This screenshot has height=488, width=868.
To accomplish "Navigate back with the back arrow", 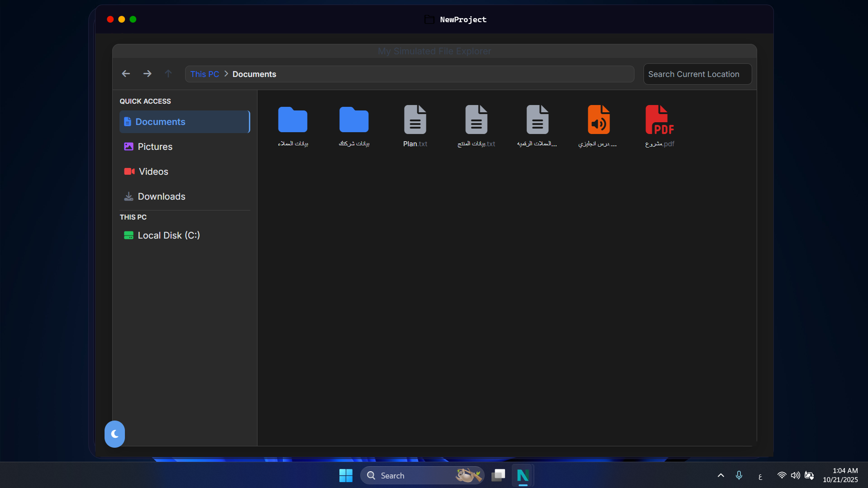I will 125,73.
